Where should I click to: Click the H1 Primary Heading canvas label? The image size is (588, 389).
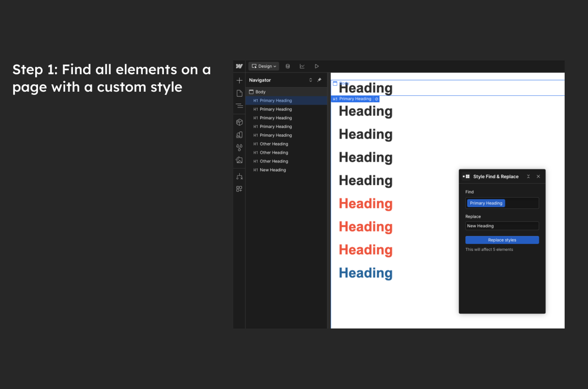tap(352, 99)
